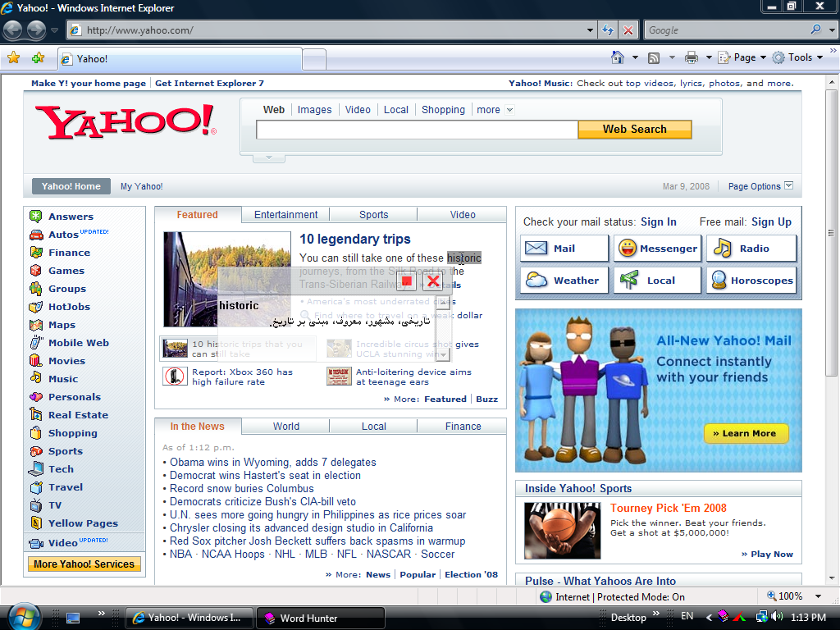Click the Stop loading red X icon
840x630 pixels.
point(628,30)
